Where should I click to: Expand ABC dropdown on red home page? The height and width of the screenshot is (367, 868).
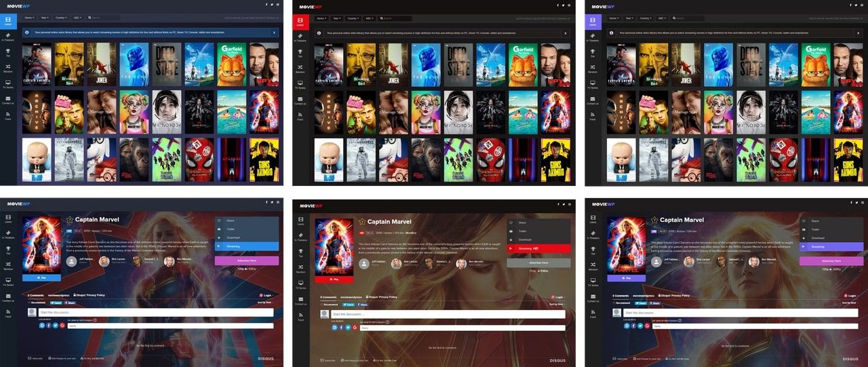(370, 18)
